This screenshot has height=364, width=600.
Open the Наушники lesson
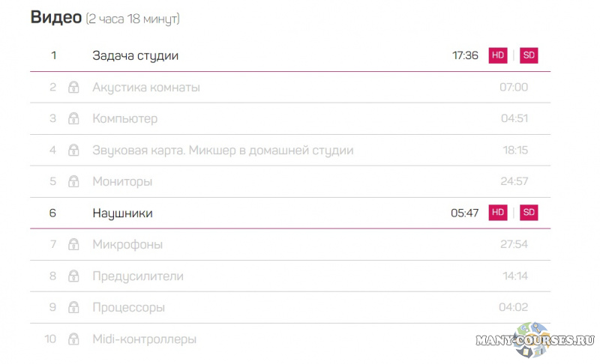coord(122,213)
